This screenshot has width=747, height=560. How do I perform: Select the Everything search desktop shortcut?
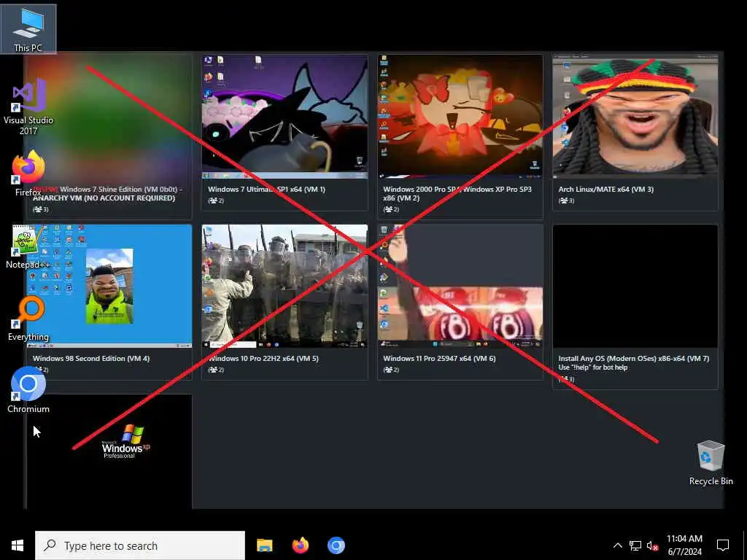coord(28,319)
